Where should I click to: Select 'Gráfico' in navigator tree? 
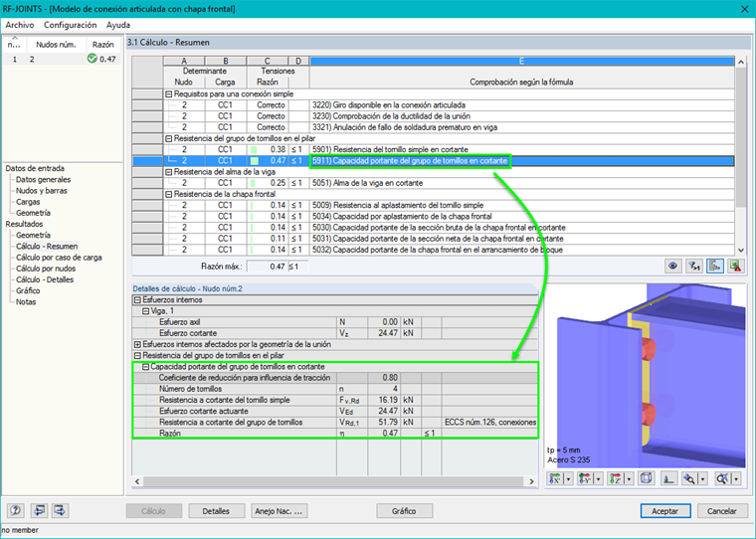pyautogui.click(x=28, y=290)
